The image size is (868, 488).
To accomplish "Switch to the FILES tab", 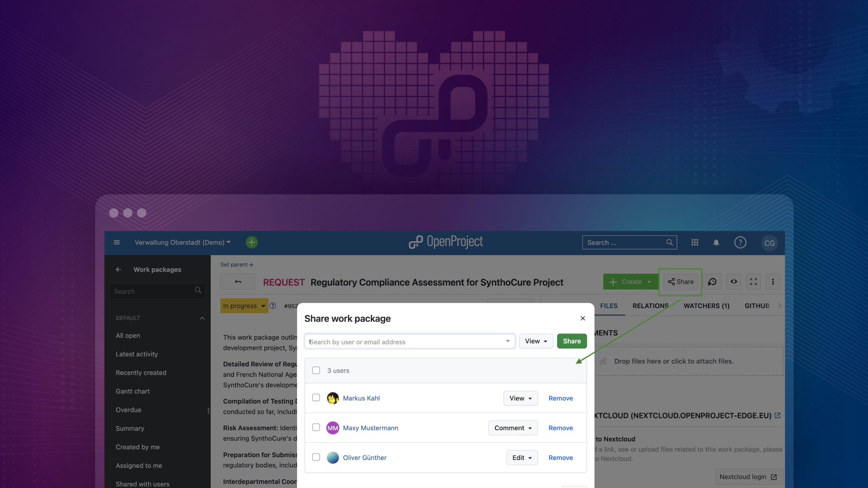I will [609, 305].
